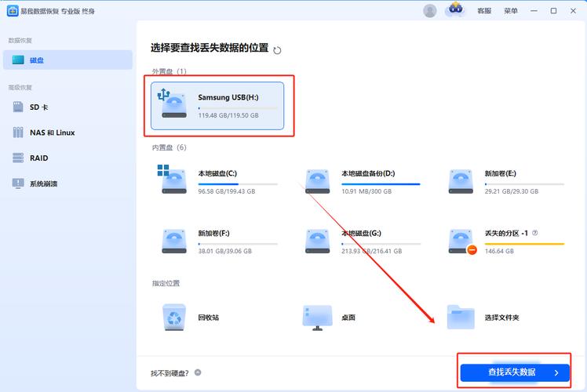Select the 磁盘 sidebar item

(67, 60)
